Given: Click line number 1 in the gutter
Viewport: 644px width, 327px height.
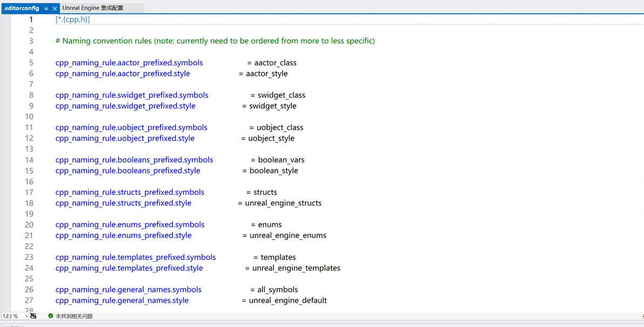Looking at the screenshot, I should pyautogui.click(x=31, y=19).
